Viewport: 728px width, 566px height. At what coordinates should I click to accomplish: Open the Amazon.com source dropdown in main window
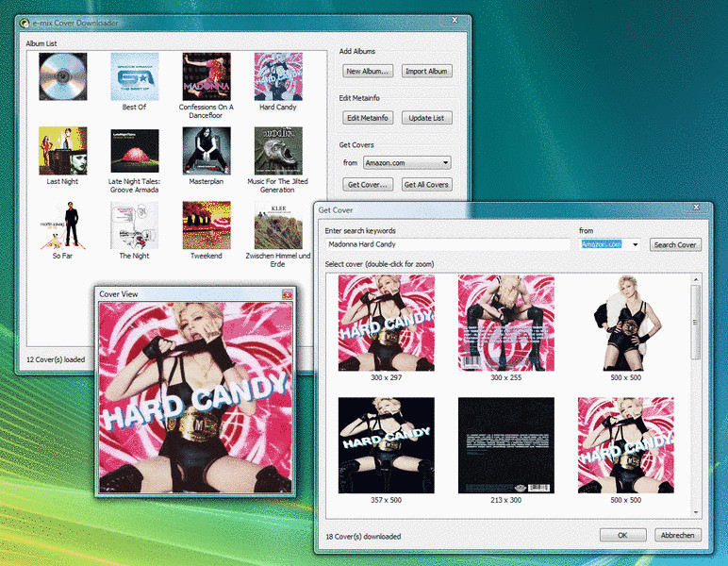click(x=407, y=163)
